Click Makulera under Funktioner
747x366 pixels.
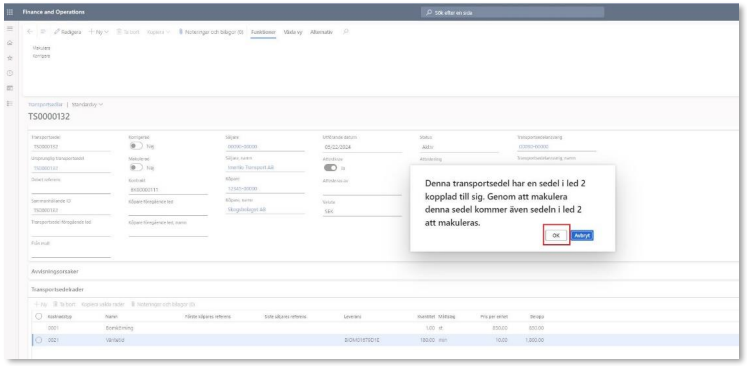[41, 48]
